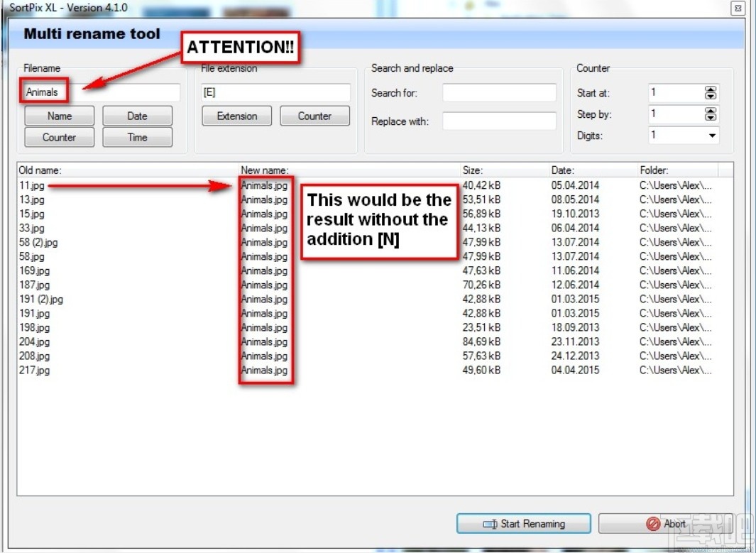This screenshot has width=756, height=553.
Task: Insert Time placeholder in Filename
Action: (x=138, y=138)
